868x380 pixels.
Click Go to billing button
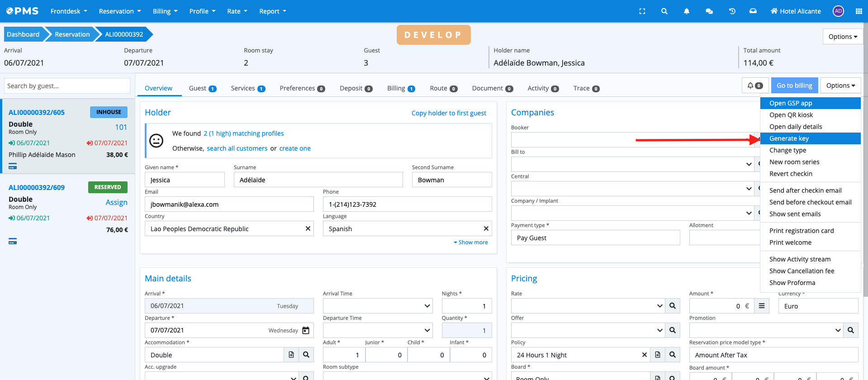[794, 85]
